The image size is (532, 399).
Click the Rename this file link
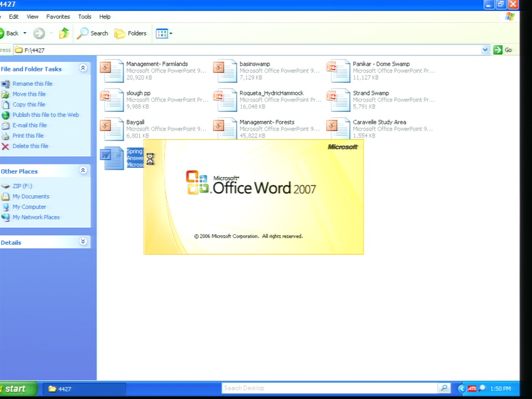point(33,84)
